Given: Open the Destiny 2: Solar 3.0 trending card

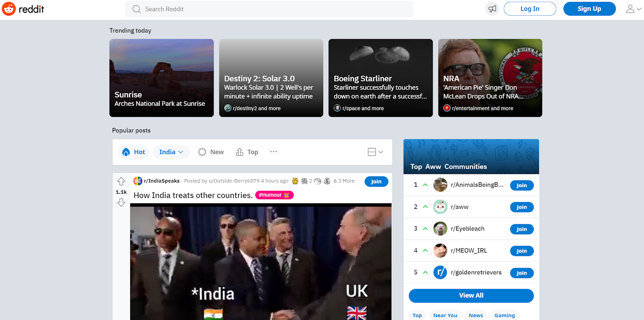Looking at the screenshot, I should (271, 78).
